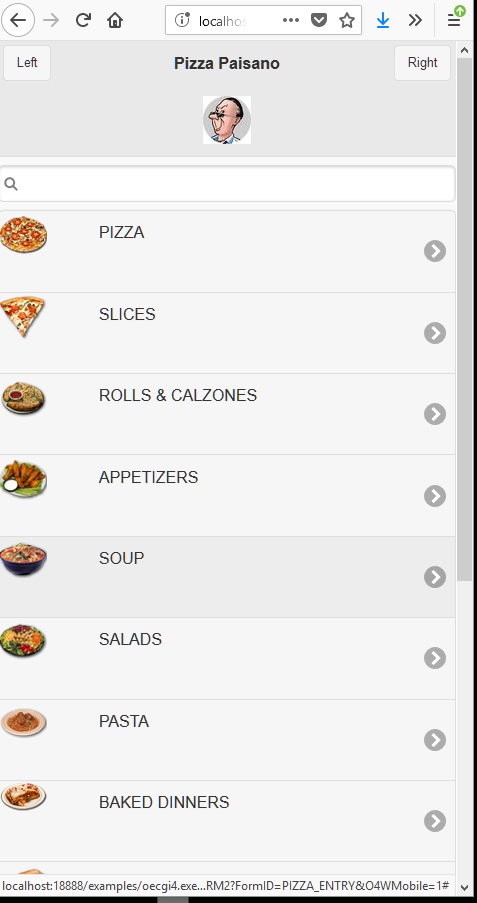Select ROLLS & CALZONES menu item

tap(228, 414)
